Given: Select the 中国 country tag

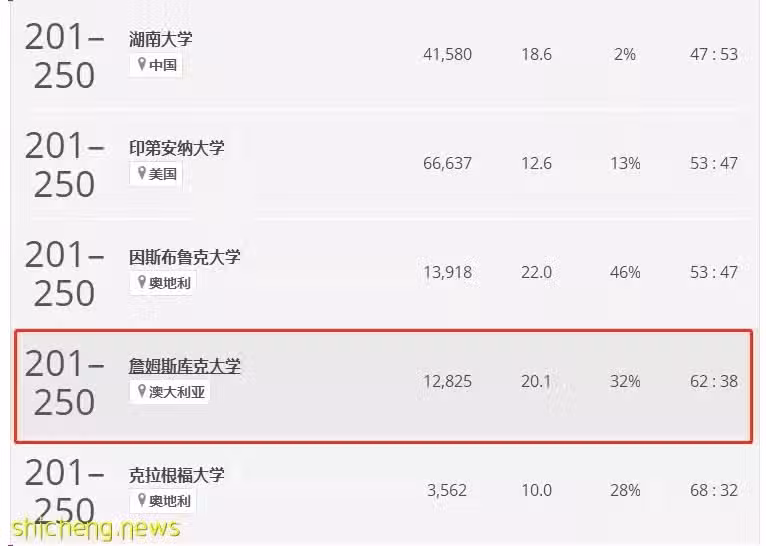Looking at the screenshot, I should [156, 64].
